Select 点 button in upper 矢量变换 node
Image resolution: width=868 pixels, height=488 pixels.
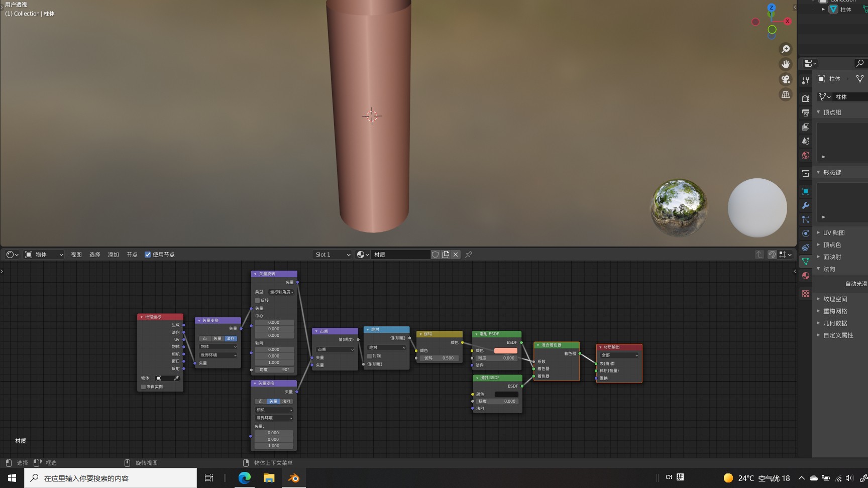coord(205,338)
